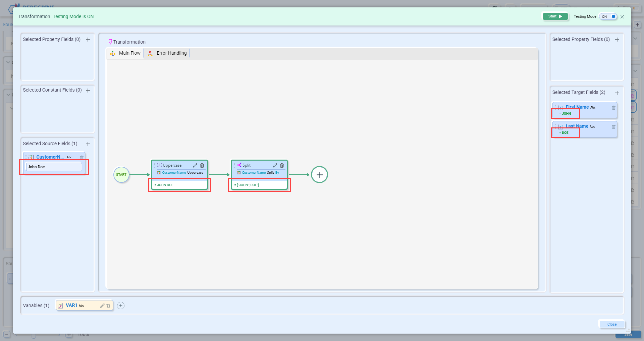Click the Split icon in Split step
The image size is (644, 341).
click(x=239, y=165)
